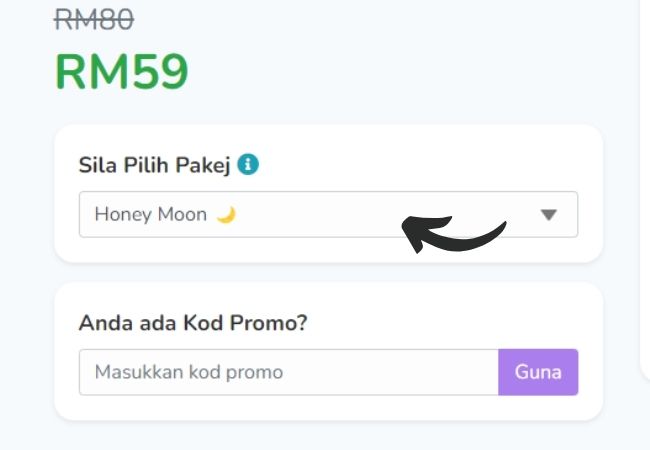This screenshot has width=650, height=450.
Task: Focus the Masukkan kod promo input field
Action: [x=289, y=372]
